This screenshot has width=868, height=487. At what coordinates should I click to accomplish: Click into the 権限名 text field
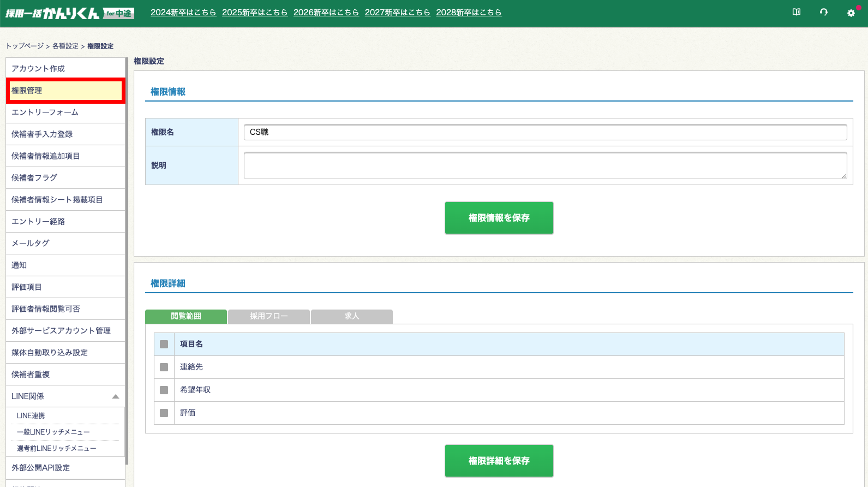click(x=545, y=132)
